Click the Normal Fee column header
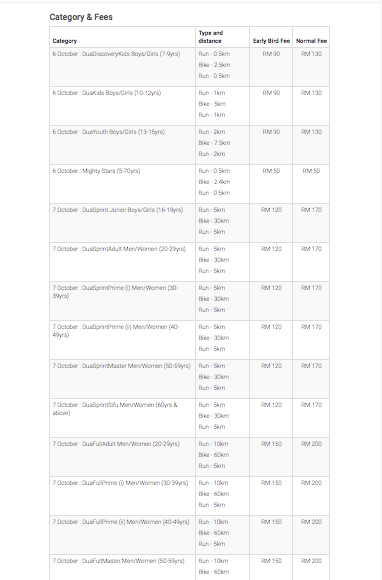Image resolution: width=382 pixels, height=580 pixels. pyautogui.click(x=311, y=41)
